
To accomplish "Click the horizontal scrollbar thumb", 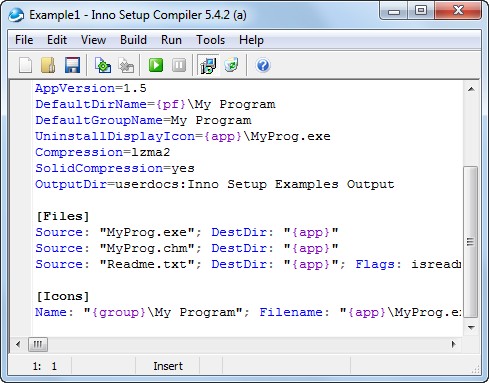I will (38, 344).
